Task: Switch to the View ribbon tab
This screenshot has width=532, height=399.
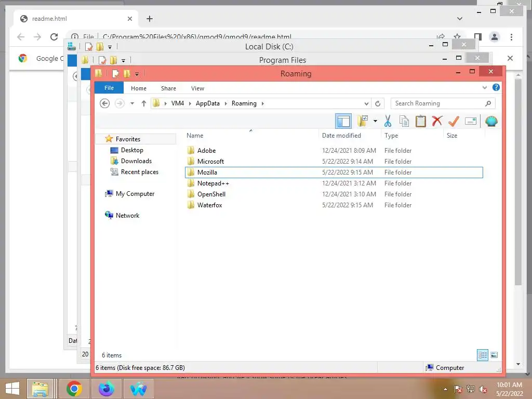Action: tap(197, 88)
